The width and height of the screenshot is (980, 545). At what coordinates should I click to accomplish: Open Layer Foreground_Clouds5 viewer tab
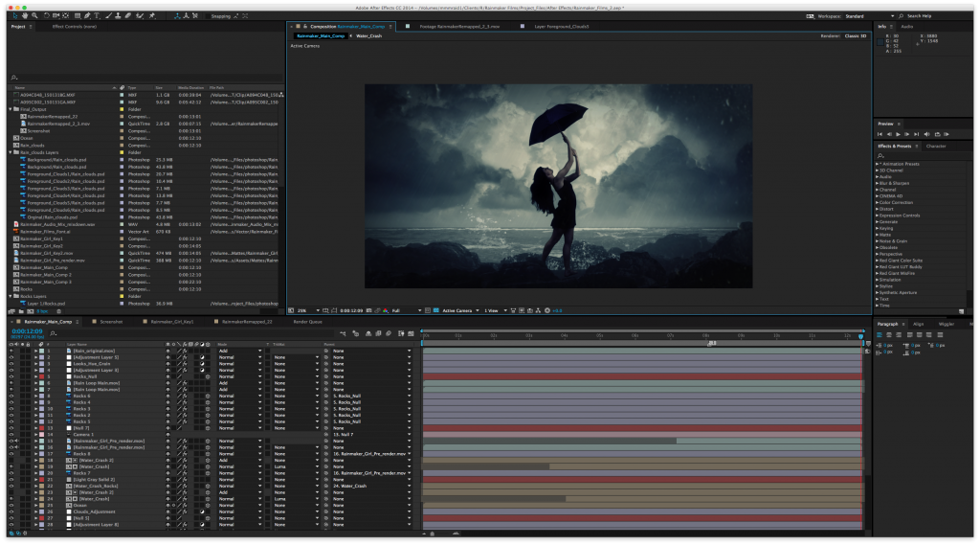point(561,26)
